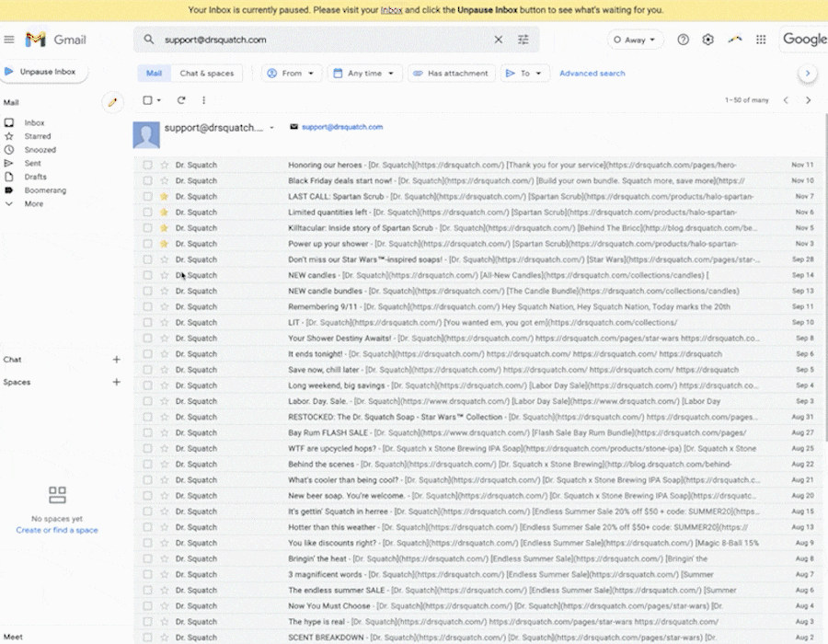The image size is (828, 644).
Task: Open the Support help icon
Action: tap(683, 40)
